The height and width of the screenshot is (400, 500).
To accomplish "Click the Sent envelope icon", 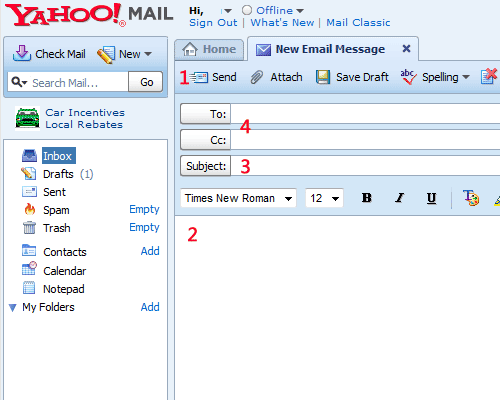I will tap(29, 192).
